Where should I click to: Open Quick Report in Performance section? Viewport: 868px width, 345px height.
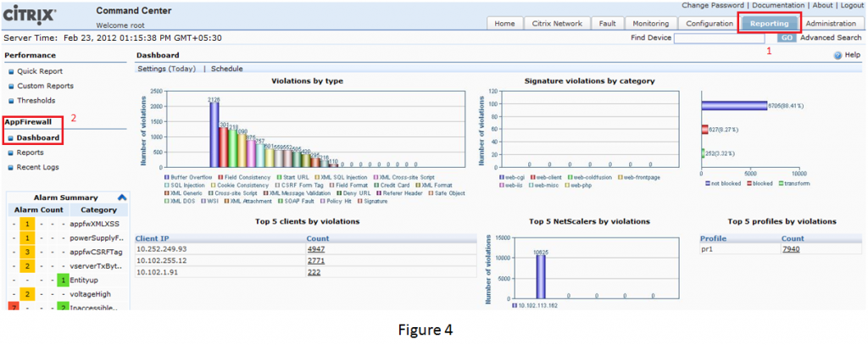40,71
